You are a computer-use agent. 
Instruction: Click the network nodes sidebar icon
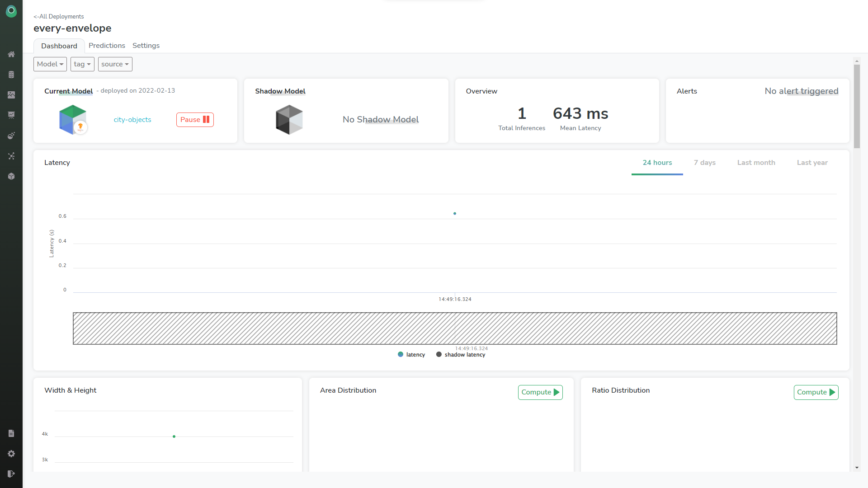[11, 156]
